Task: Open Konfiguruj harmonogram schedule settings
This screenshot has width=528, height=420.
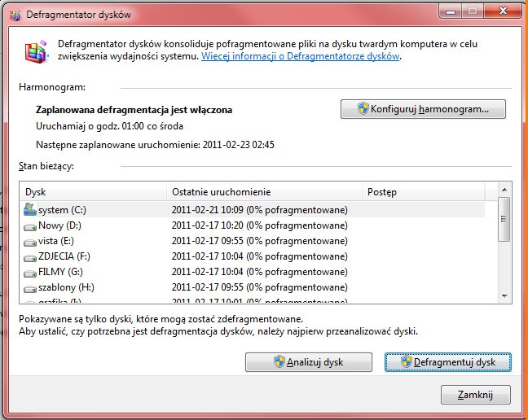Action: click(423, 108)
